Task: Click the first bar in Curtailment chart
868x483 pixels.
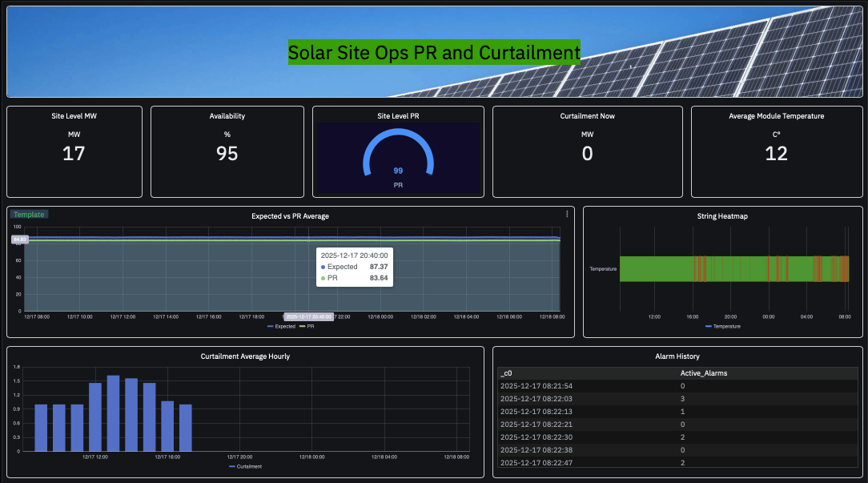Action: (x=41, y=428)
